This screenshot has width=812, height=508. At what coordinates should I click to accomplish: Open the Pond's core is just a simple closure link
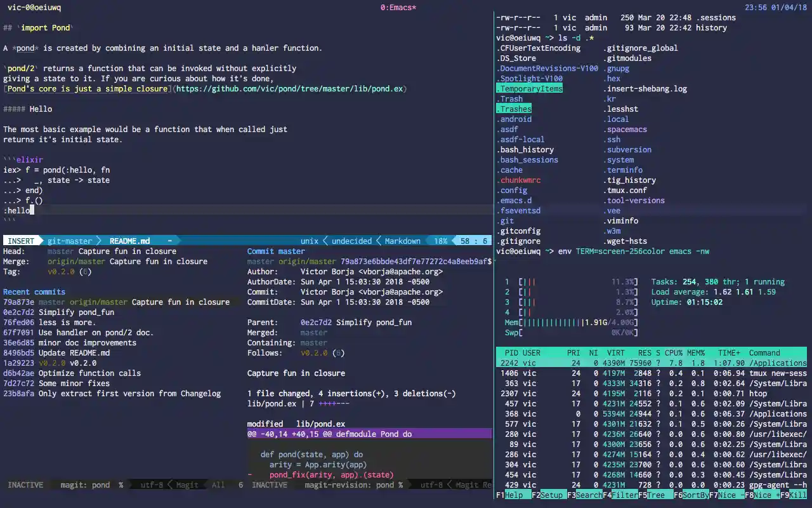[x=88, y=88]
